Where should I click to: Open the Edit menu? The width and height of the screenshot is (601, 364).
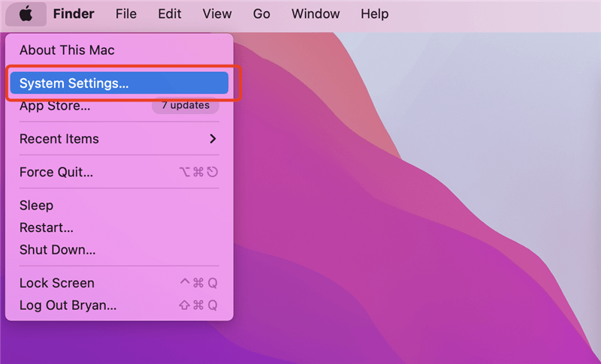(x=170, y=14)
